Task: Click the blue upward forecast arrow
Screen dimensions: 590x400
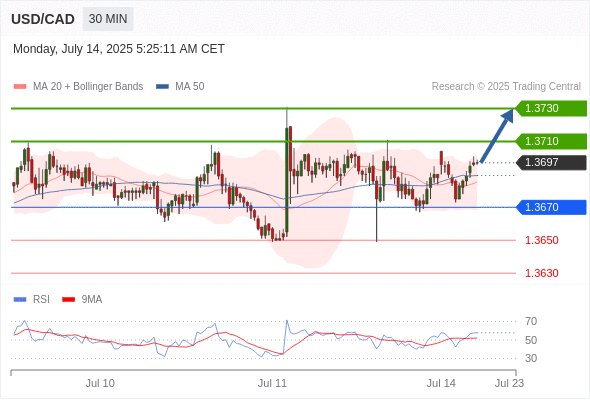Action: [x=497, y=135]
